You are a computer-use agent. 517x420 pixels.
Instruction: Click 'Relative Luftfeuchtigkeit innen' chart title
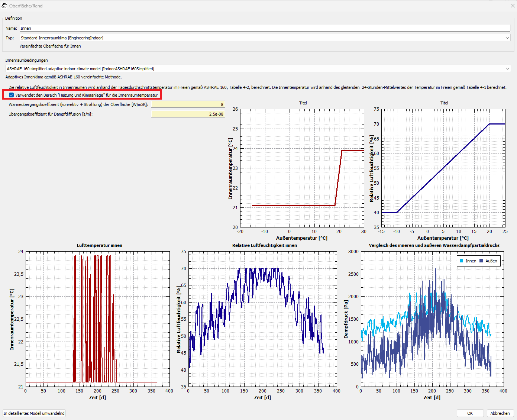point(265,245)
